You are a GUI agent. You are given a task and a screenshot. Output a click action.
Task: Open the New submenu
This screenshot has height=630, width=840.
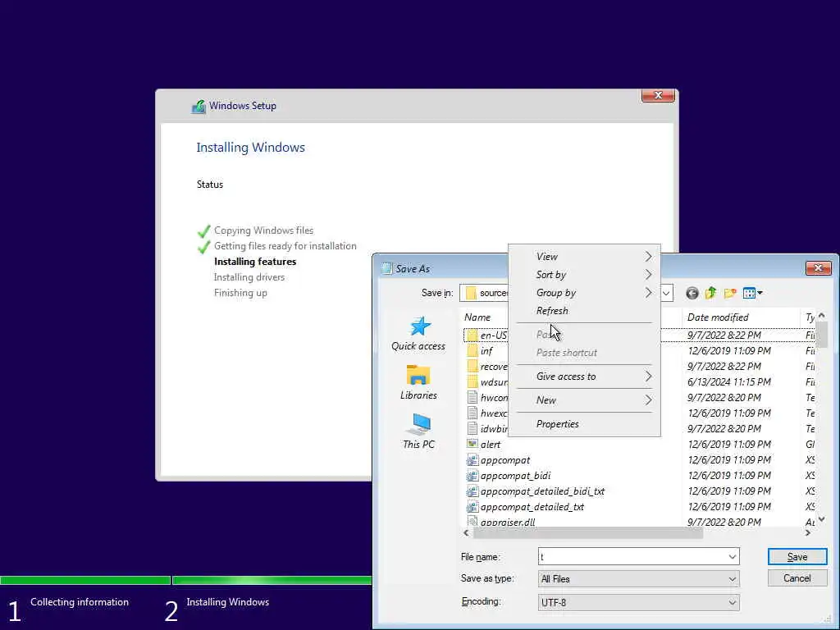[584, 400]
